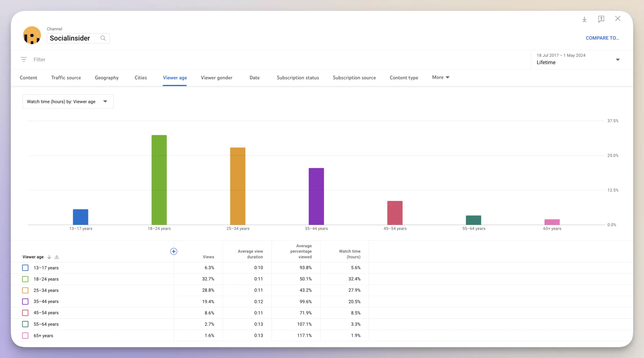
Task: Toggle the 55-64 years checkbox
Action: [25, 324]
